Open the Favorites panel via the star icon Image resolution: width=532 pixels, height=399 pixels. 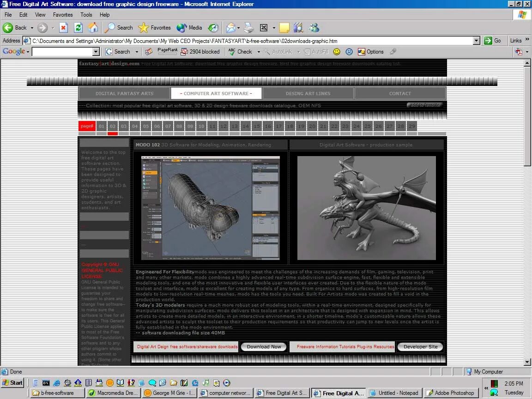(x=150, y=28)
